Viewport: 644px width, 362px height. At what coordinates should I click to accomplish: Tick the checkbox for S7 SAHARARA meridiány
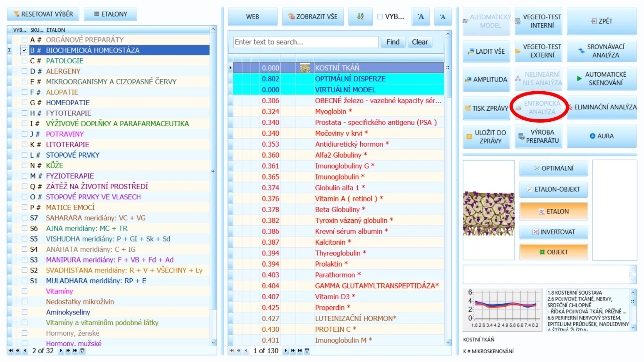(x=24, y=218)
